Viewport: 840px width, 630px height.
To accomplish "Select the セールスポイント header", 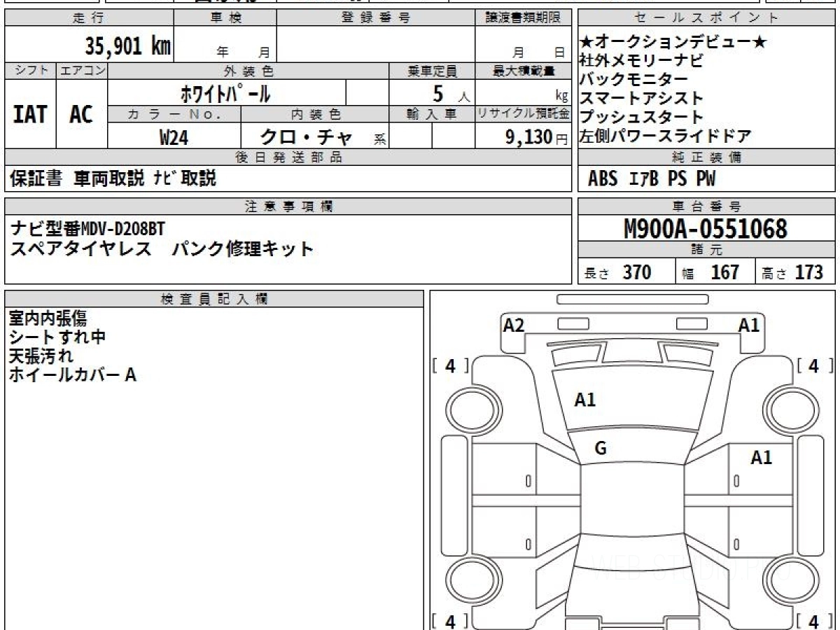I will click(x=706, y=18).
